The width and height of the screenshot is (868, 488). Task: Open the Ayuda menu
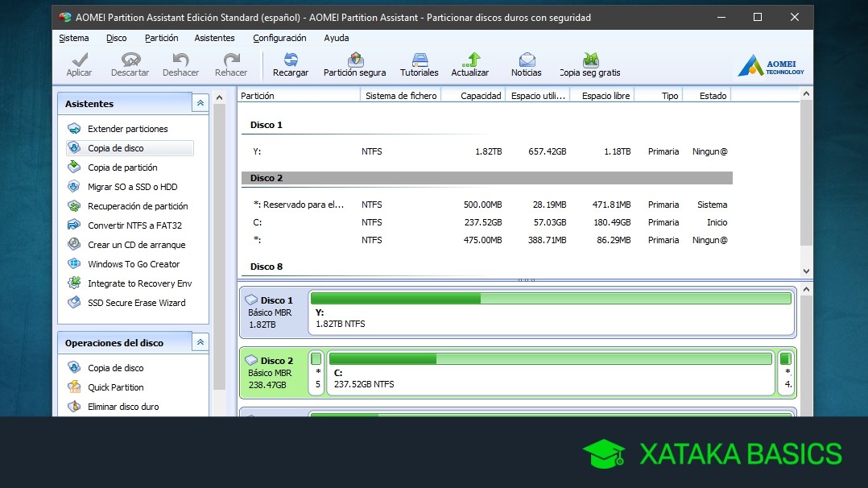point(336,38)
